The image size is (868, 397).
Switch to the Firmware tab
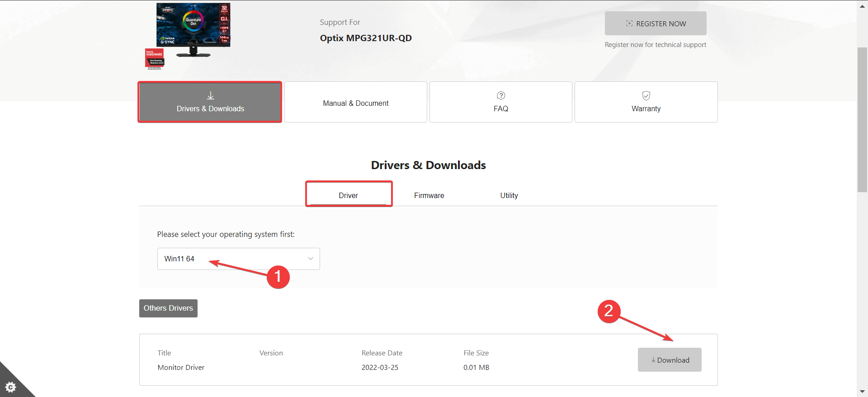[x=429, y=195]
